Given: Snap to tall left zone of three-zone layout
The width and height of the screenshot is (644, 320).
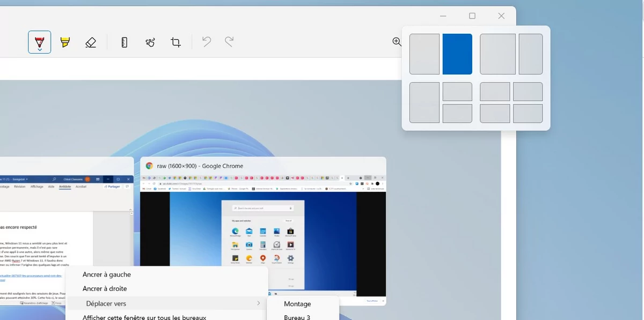Looking at the screenshot, I should coord(425,102).
